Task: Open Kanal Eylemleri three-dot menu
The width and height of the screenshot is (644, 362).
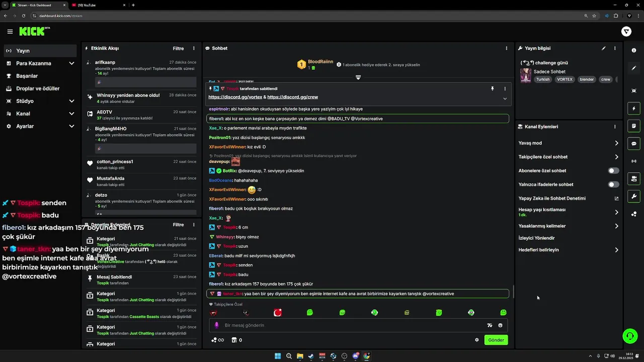Action: pyautogui.click(x=615, y=127)
